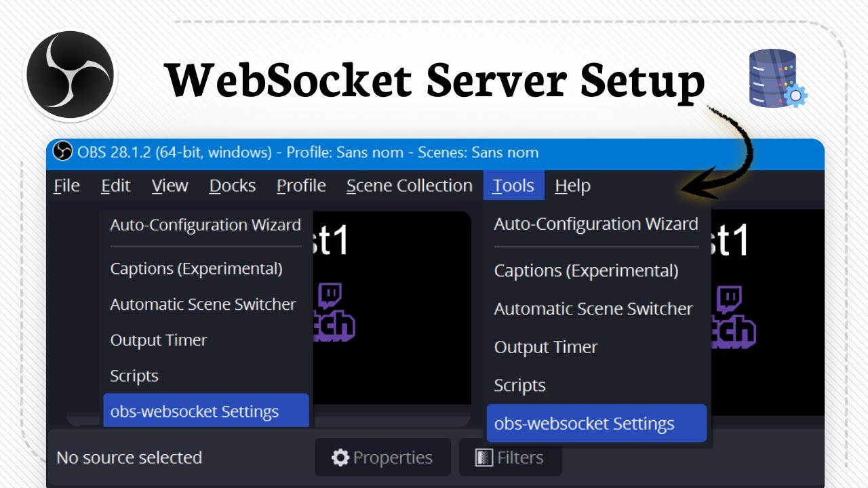
Task: Open the File menu
Action: tap(66, 186)
